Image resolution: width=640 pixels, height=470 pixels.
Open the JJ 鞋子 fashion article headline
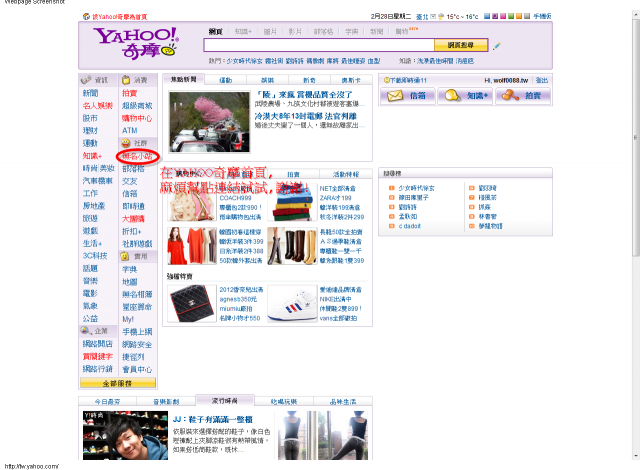click(213, 419)
